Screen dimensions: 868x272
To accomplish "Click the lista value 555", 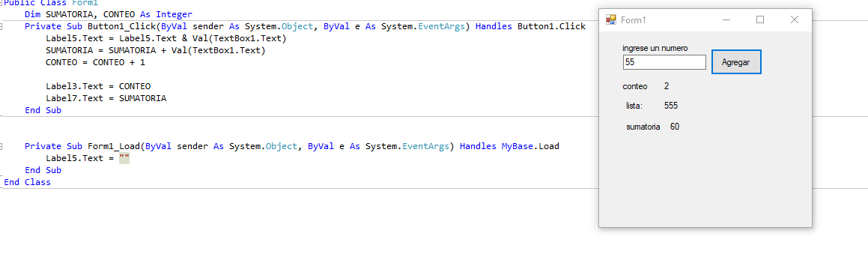I will (671, 106).
